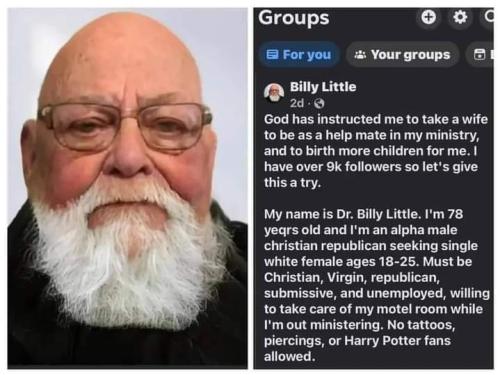
Task: Tap the 9k followers sentence
Action: [x=371, y=167]
